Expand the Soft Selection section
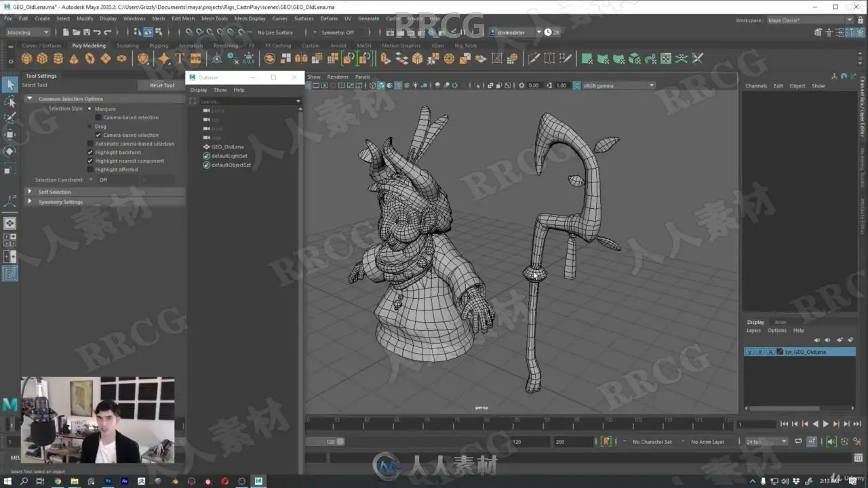The image size is (868, 488). tap(30, 192)
